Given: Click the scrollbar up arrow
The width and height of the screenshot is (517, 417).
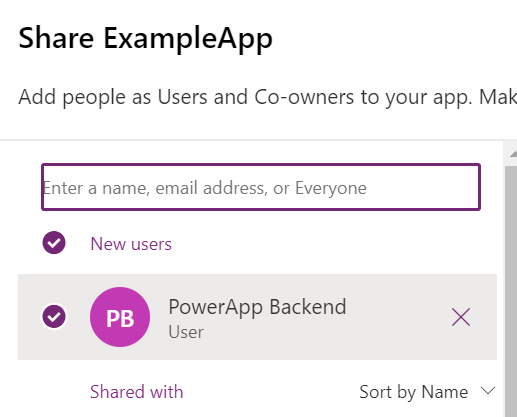Looking at the screenshot, I should tap(513, 154).
